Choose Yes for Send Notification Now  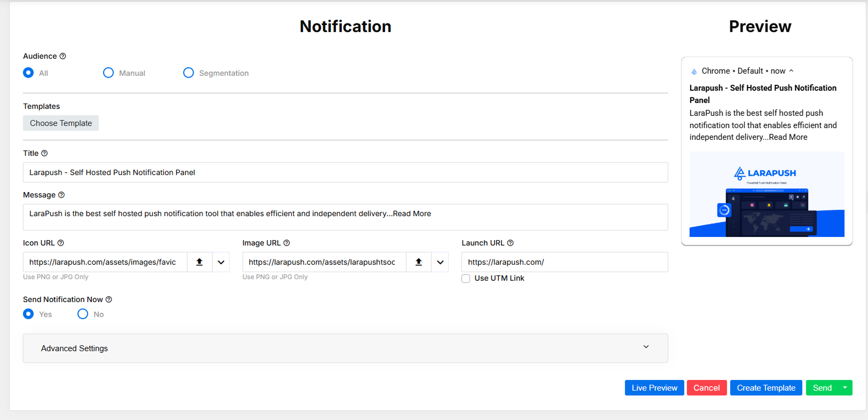tap(28, 314)
